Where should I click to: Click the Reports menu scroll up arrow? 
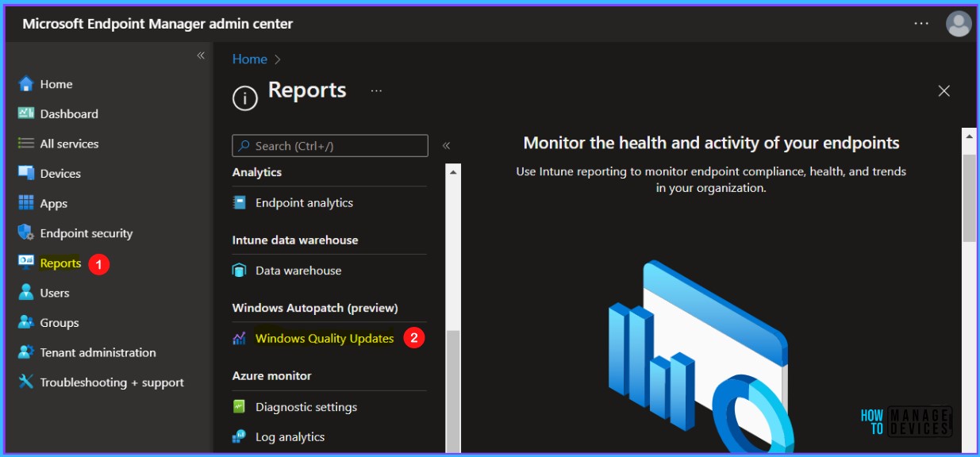click(x=453, y=171)
